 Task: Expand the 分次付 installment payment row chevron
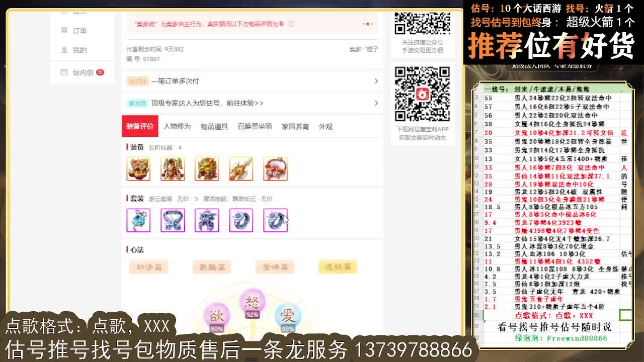[x=376, y=80]
